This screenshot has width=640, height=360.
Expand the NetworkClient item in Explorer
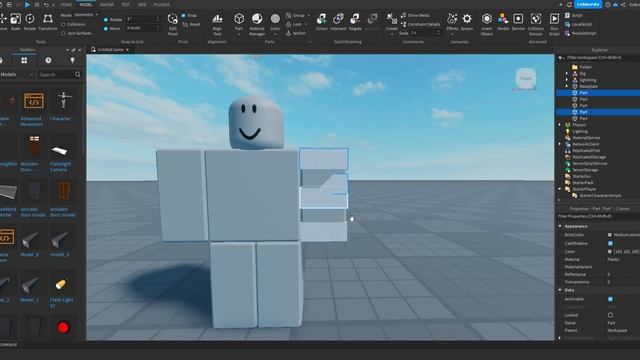pyautogui.click(x=560, y=144)
